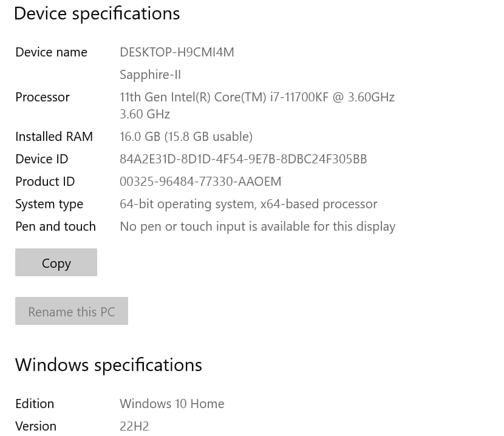
Task: Click the Installed RAM label
Action: pos(54,136)
